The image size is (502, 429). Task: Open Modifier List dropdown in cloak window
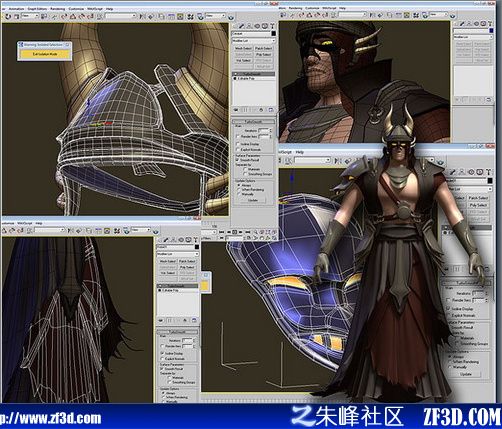coord(178,254)
